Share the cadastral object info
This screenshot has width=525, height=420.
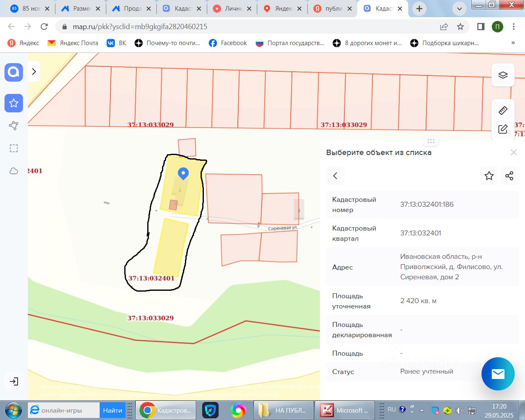click(509, 176)
